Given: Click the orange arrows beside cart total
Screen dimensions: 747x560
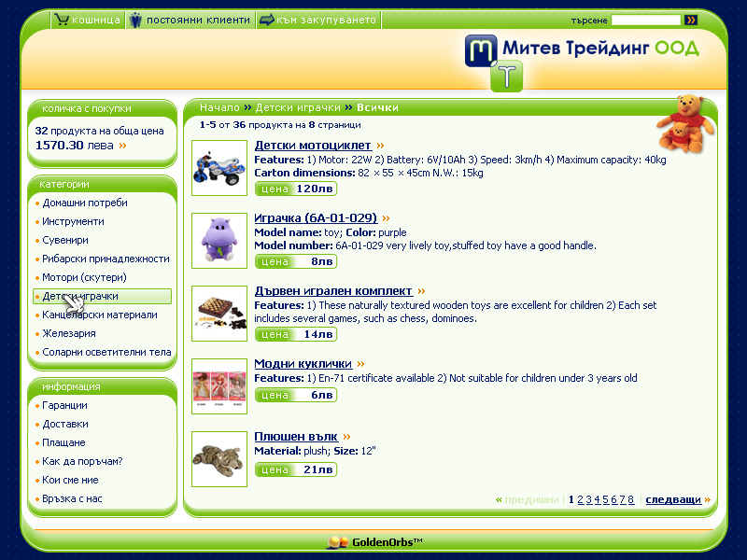Looking at the screenshot, I should click(122, 146).
